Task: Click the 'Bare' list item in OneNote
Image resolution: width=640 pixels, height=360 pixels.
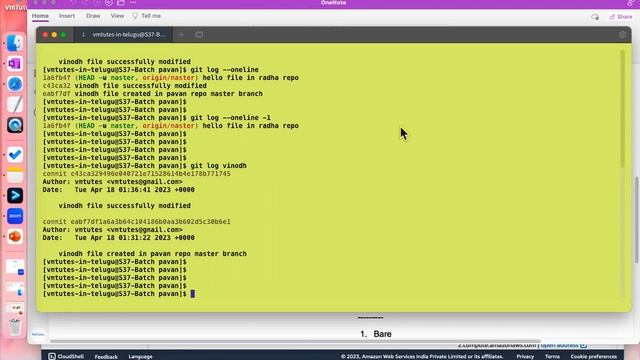Action: click(x=382, y=334)
